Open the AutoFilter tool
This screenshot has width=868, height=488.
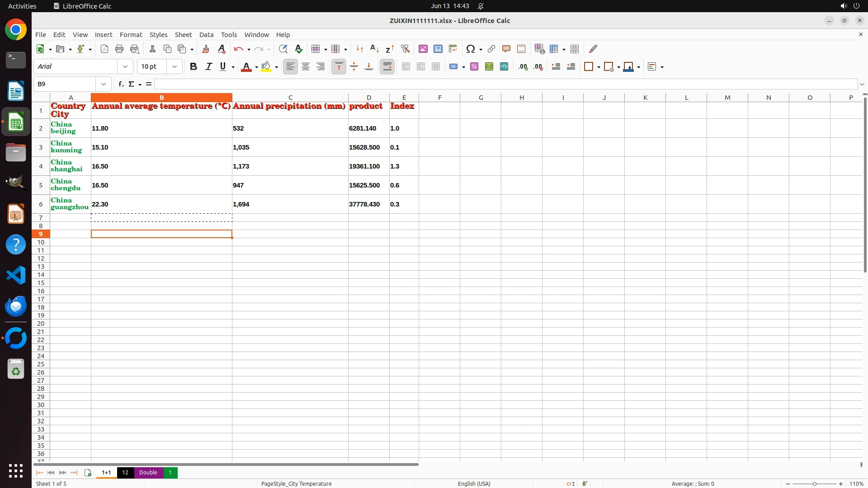(x=405, y=49)
